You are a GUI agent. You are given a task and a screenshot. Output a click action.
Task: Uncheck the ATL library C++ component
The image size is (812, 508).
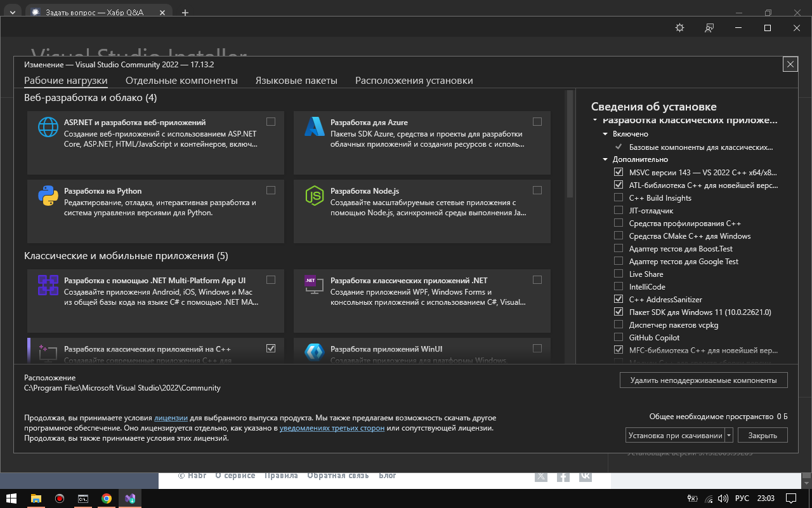click(619, 185)
